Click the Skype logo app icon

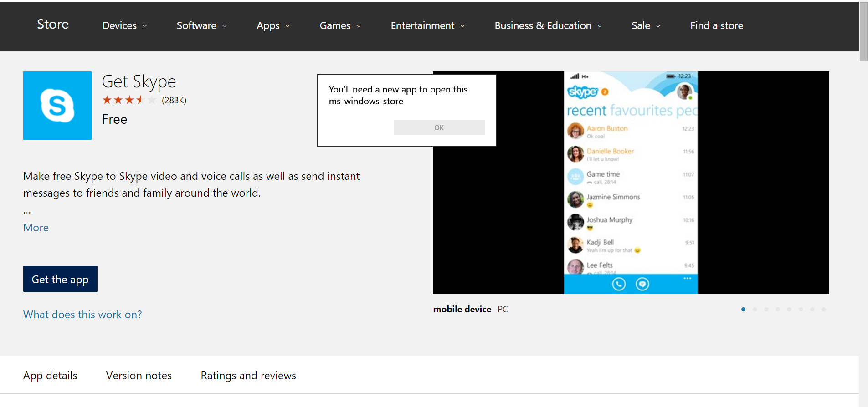57,106
